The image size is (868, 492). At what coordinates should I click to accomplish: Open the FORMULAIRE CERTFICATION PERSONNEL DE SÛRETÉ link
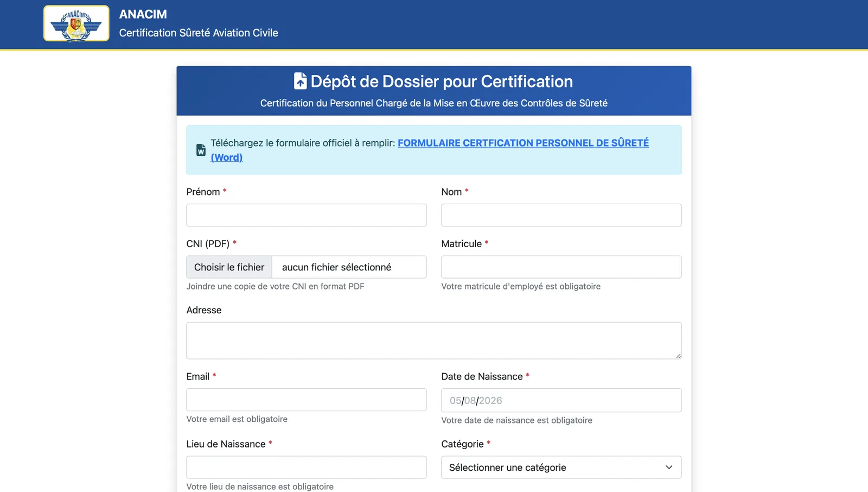(430, 150)
